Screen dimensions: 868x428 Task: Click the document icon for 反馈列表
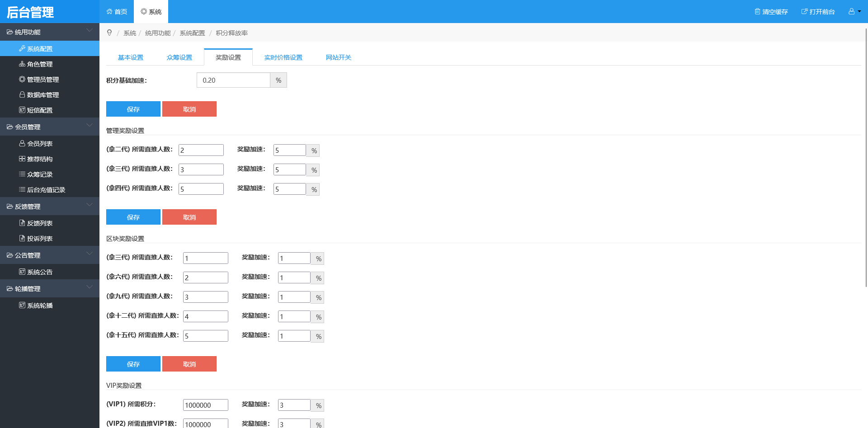[22, 223]
